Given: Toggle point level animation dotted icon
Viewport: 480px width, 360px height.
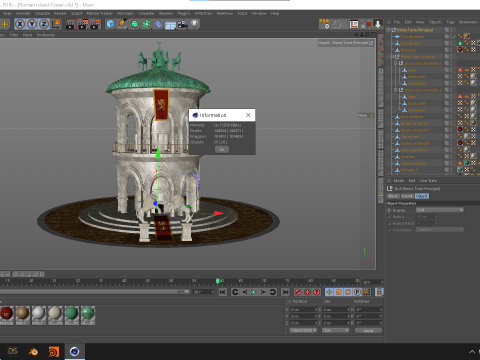Looking at the screenshot, I should pyautogui.click(x=367, y=292).
